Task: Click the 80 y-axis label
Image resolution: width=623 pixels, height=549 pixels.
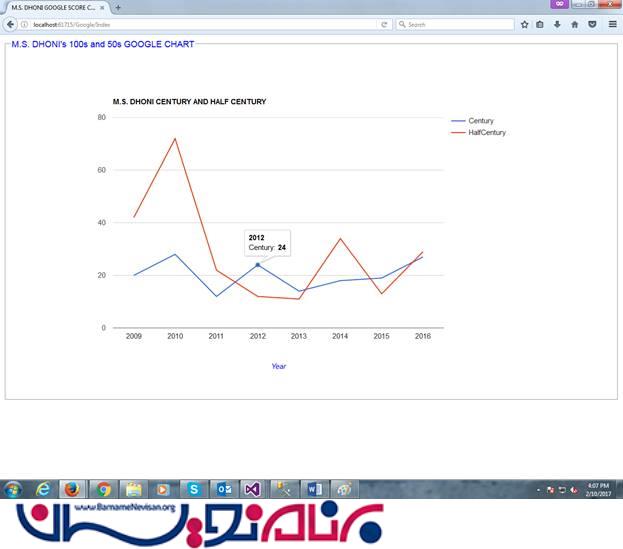Action: click(x=102, y=117)
